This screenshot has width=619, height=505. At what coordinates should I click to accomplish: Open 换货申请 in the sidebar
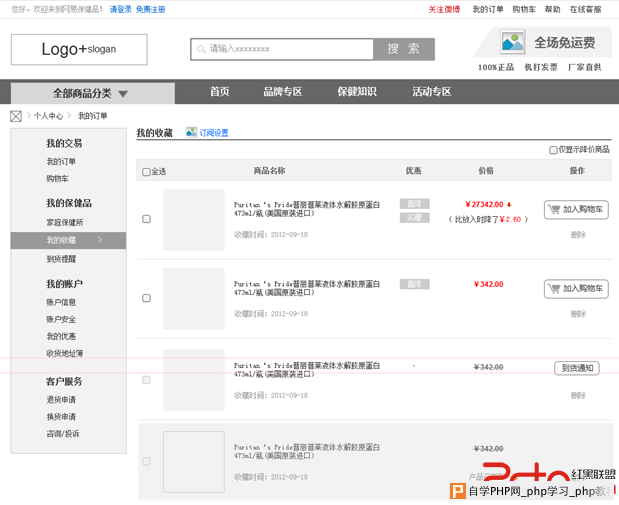point(61,417)
